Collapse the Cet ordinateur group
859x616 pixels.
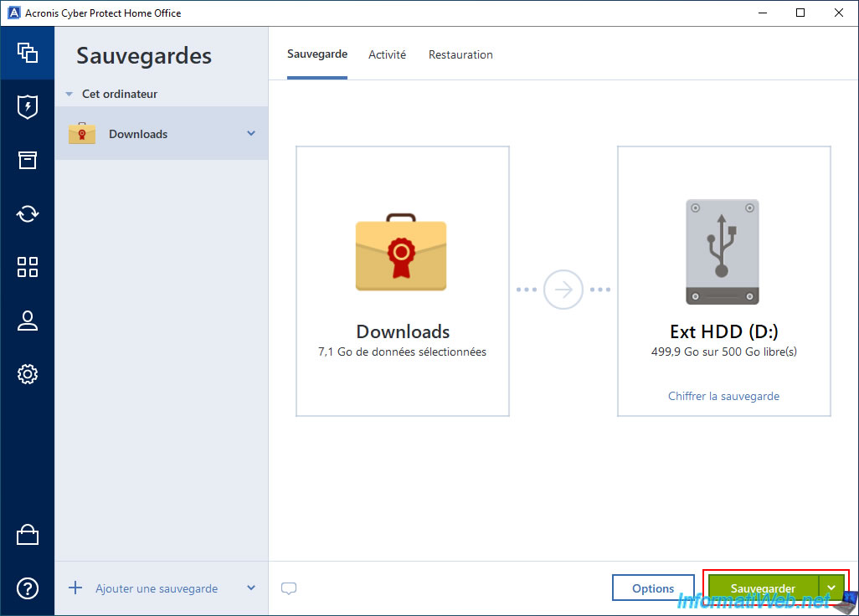pos(69,95)
